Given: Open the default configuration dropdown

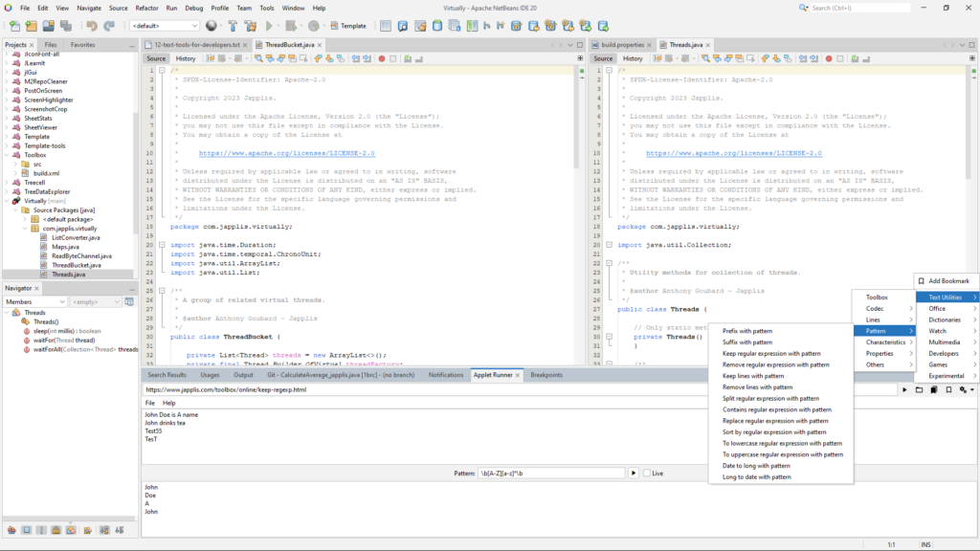Looking at the screenshot, I should click(x=165, y=26).
